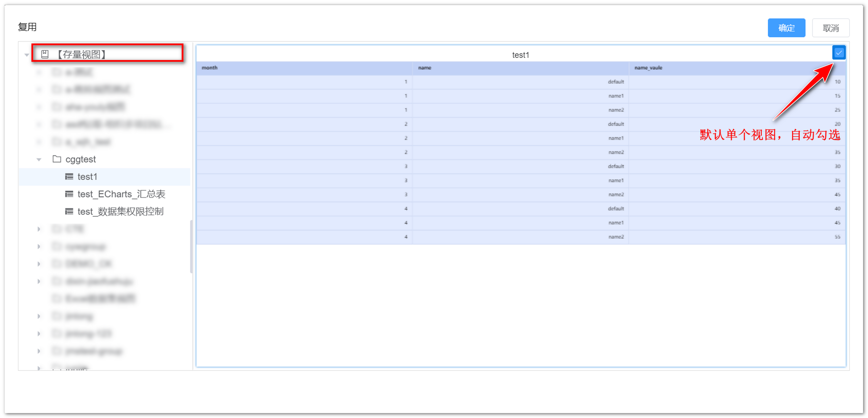This screenshot has height=418, width=868.
Task: Click the name column header
Action: point(424,68)
